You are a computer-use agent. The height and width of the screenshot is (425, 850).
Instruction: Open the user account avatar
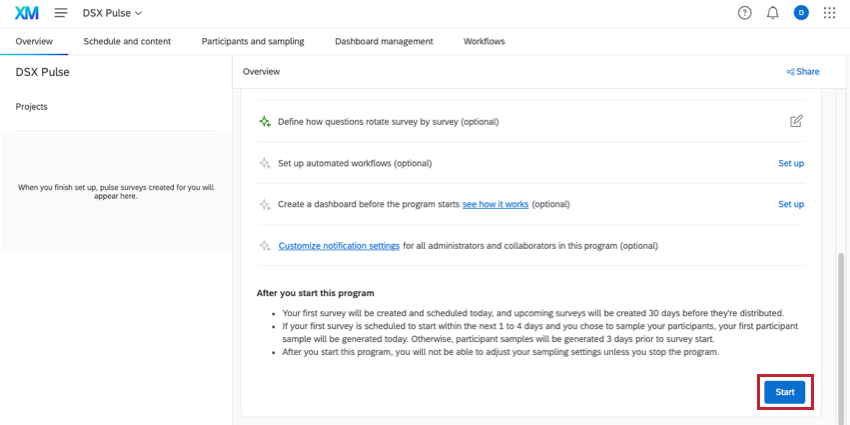point(801,13)
